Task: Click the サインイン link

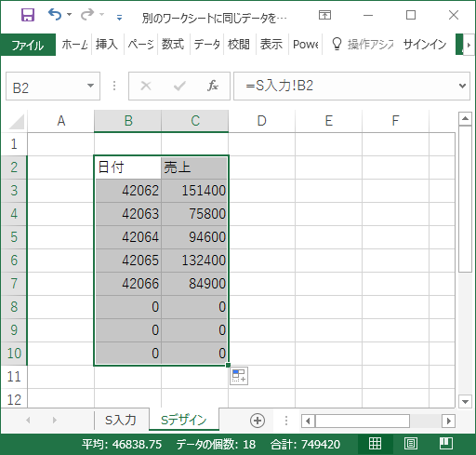Action: (x=425, y=45)
